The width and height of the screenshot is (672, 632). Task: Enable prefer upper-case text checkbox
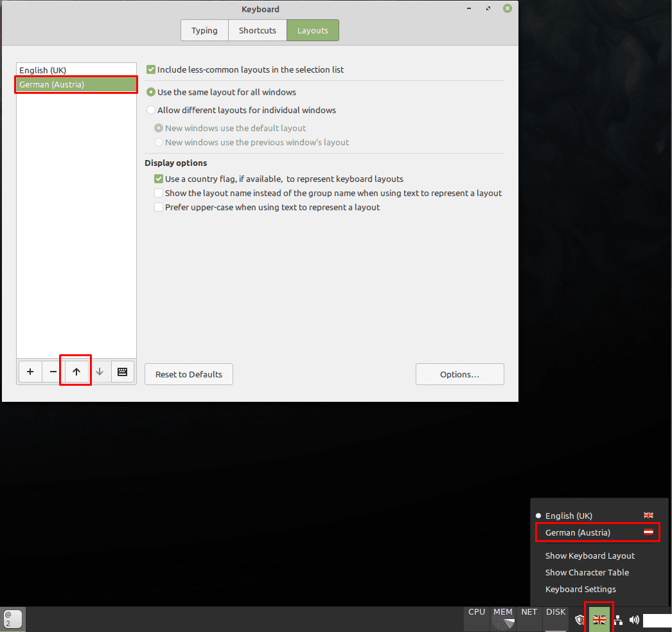pos(159,207)
